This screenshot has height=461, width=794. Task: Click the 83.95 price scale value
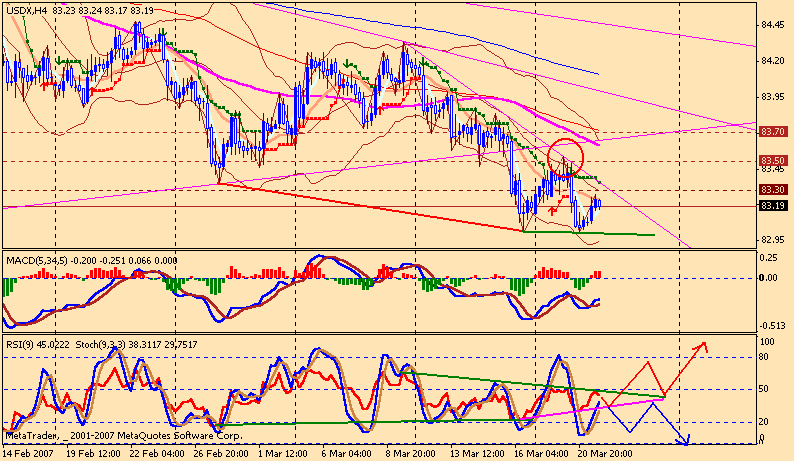(773, 97)
